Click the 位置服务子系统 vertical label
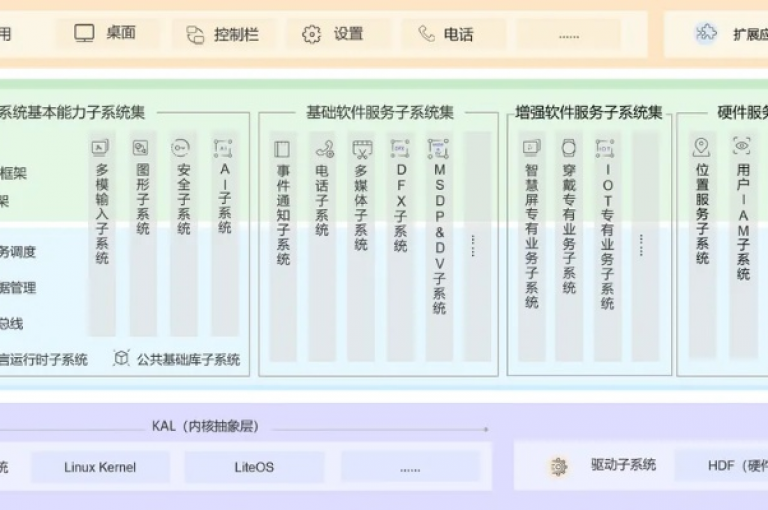Viewport: 768px width, 510px height. (702, 214)
